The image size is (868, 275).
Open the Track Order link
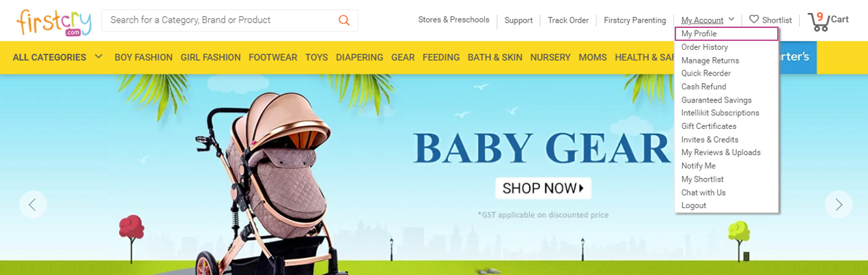click(x=568, y=20)
